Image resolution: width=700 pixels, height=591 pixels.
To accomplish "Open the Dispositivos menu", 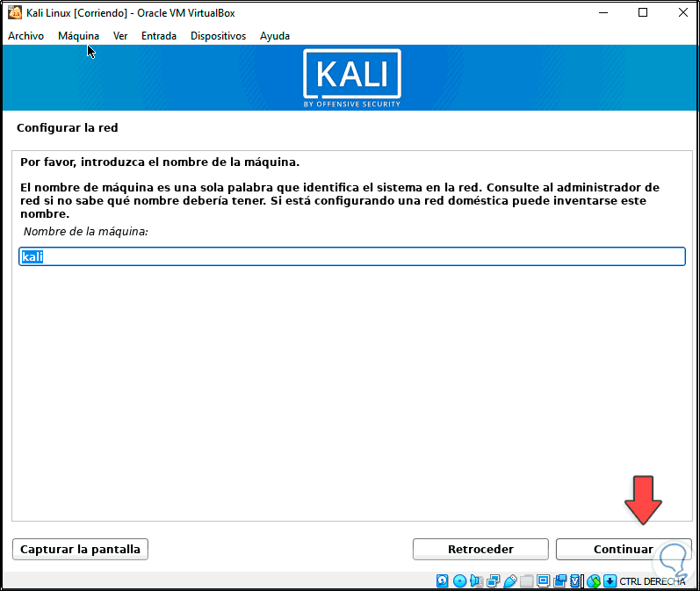I will click(x=219, y=36).
